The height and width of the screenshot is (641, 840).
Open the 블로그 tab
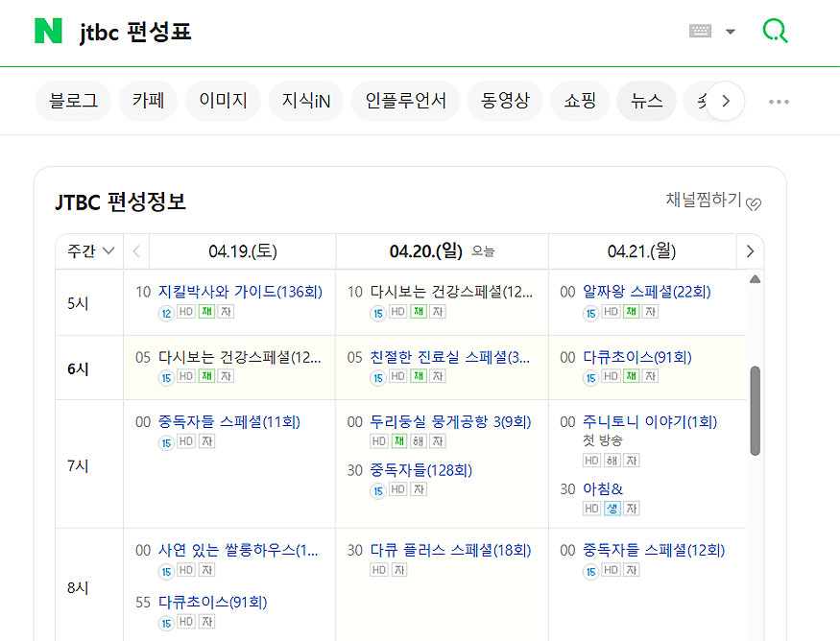pos(73,101)
